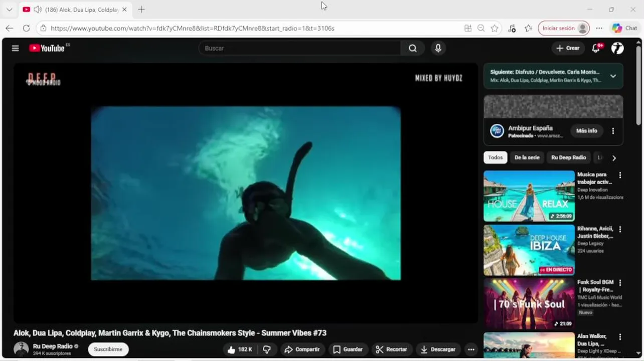Image resolution: width=644 pixels, height=361 pixels.
Task: Click the page vertical scrollbar
Action: pyautogui.click(x=638, y=85)
